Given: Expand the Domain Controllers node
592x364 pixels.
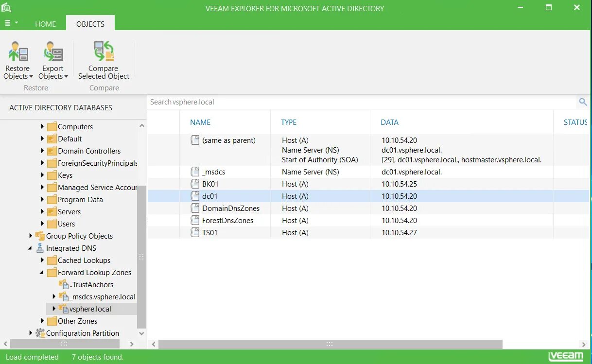Looking at the screenshot, I should click(42, 151).
